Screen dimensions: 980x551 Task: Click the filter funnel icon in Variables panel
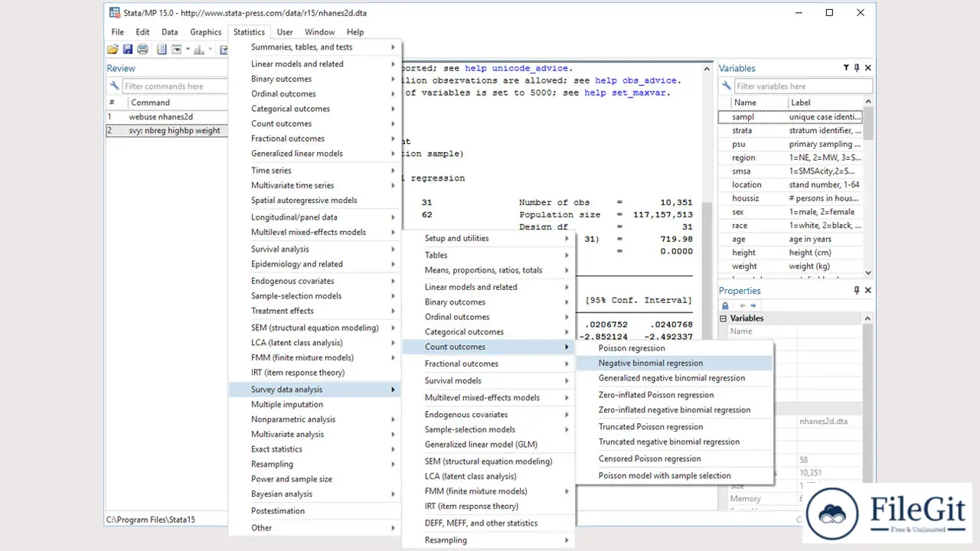[846, 68]
